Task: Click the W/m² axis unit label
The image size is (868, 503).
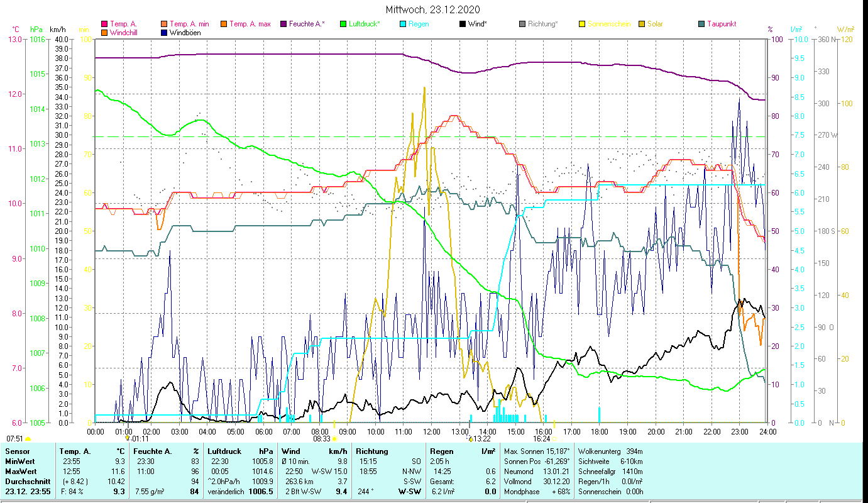Action: coord(846,30)
